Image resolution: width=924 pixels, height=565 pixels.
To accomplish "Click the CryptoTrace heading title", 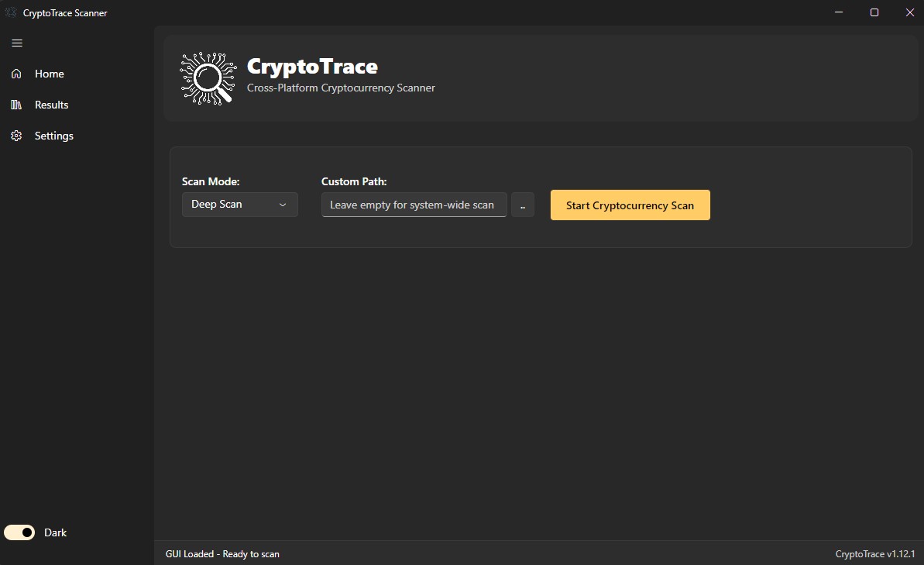I will pos(312,67).
